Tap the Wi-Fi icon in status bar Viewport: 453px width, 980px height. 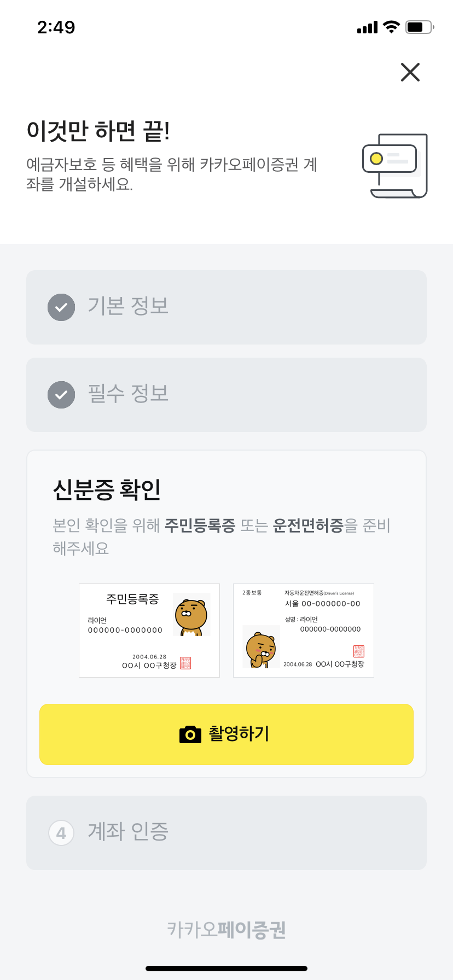[391, 27]
